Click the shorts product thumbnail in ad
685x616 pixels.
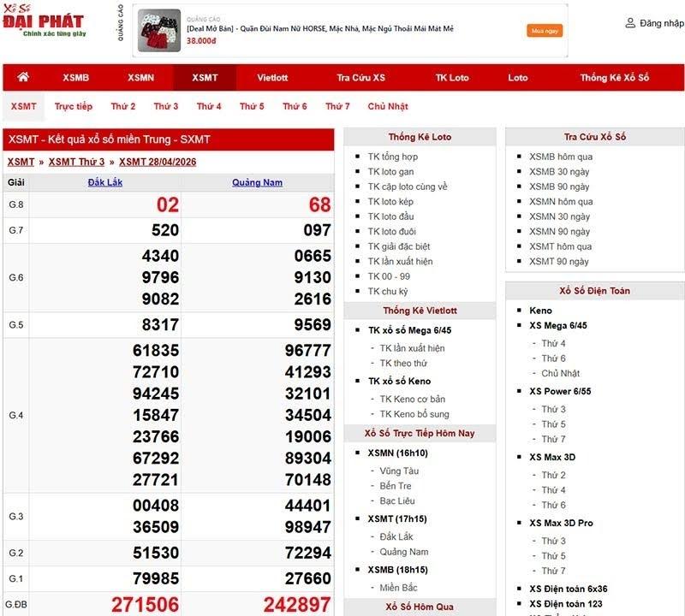(x=159, y=31)
